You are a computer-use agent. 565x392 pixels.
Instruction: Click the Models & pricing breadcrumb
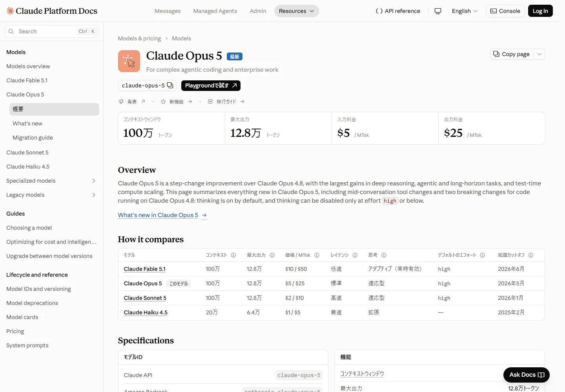point(139,38)
